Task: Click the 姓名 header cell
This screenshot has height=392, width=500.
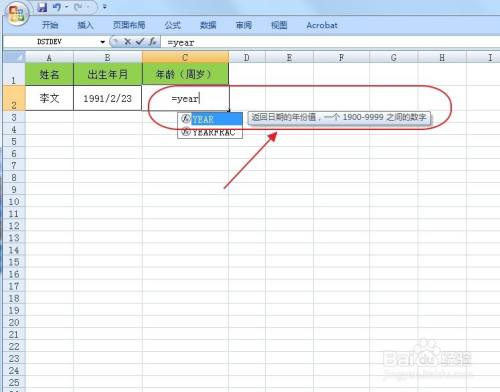Action: point(49,74)
